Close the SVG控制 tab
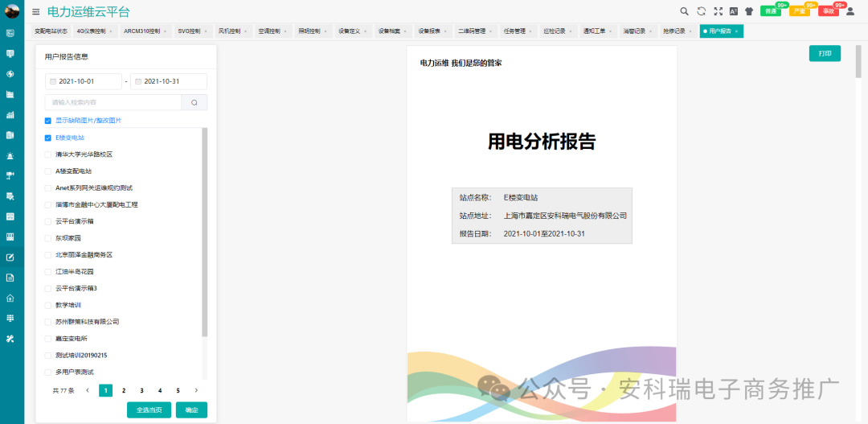The width and height of the screenshot is (868, 424). [x=206, y=31]
